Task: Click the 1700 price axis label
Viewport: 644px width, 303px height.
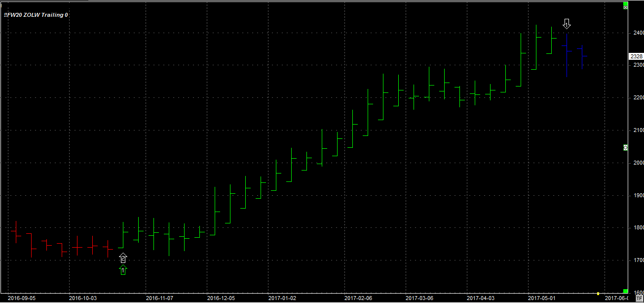Action: point(638,260)
